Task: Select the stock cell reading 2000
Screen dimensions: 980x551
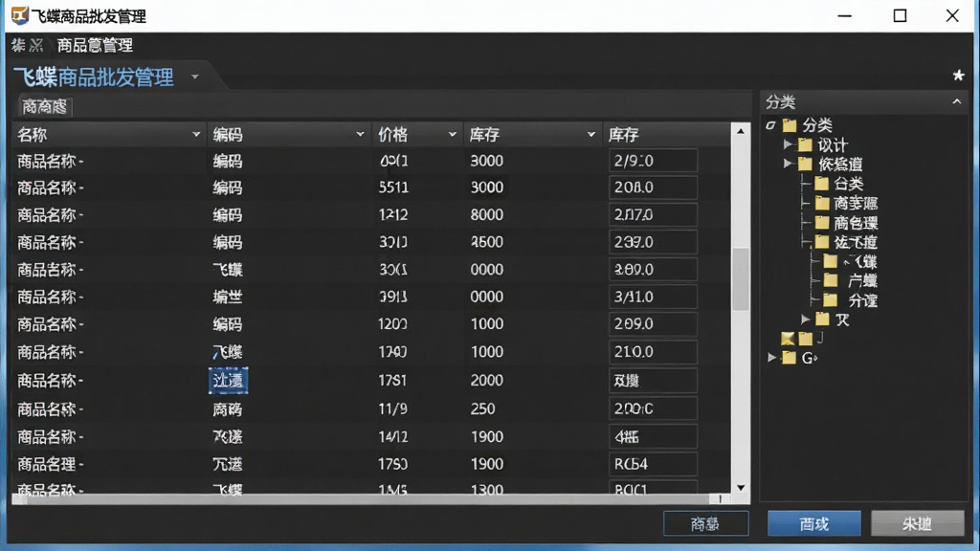Action: 487,381
